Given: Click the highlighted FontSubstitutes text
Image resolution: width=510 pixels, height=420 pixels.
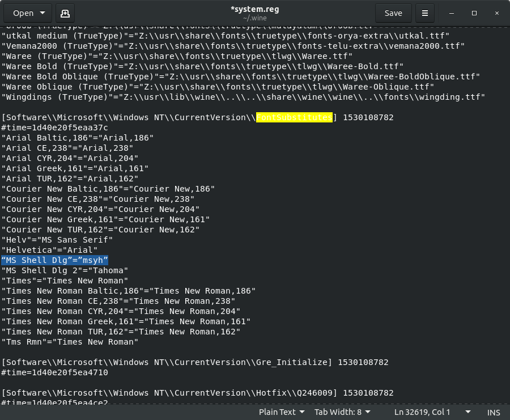Looking at the screenshot, I should point(294,117).
